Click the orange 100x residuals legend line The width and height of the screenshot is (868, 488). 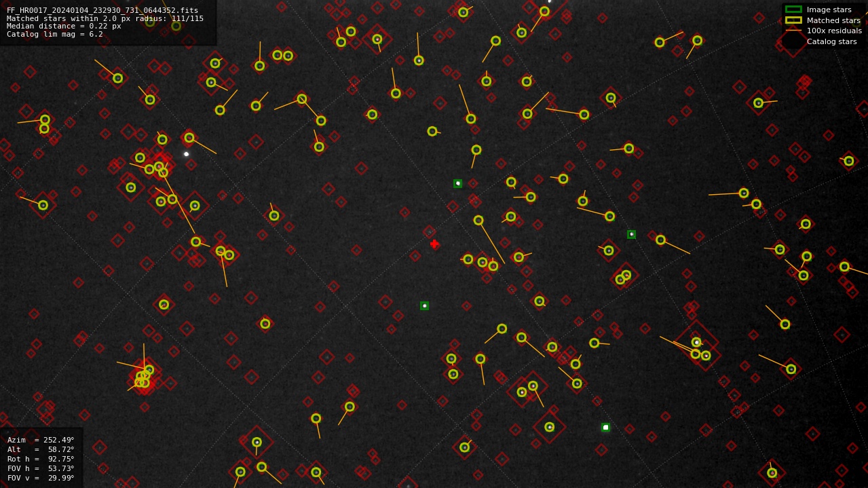(793, 31)
